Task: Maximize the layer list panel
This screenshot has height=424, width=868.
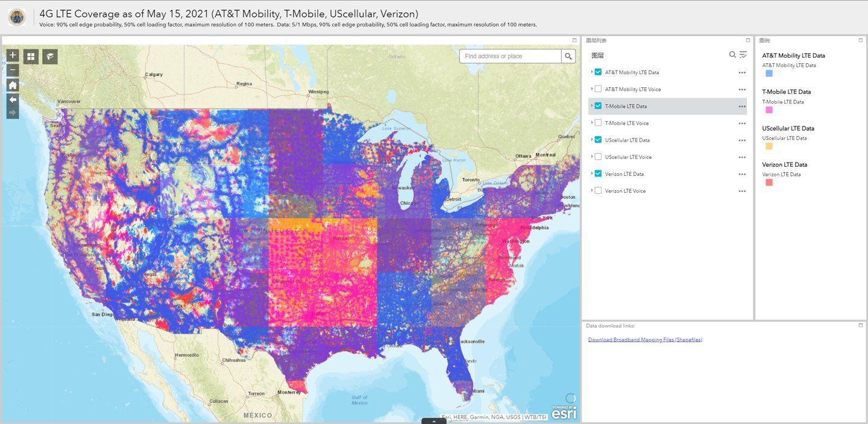Action: pos(748,40)
